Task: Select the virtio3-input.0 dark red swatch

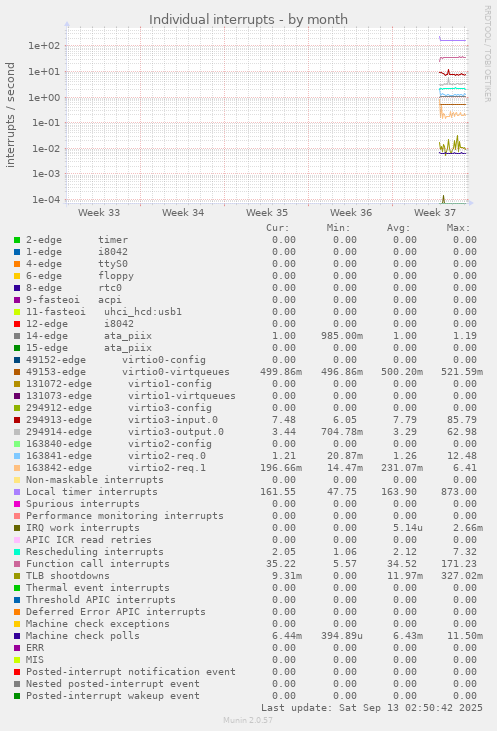Action: coord(17,420)
